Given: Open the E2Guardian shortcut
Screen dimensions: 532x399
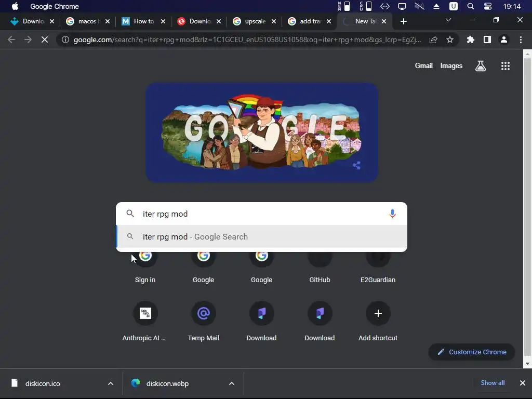Looking at the screenshot, I should (378, 268).
